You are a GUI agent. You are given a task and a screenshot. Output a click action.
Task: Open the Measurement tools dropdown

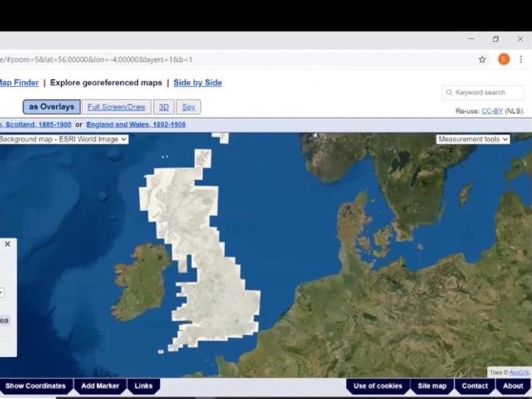tap(472, 139)
